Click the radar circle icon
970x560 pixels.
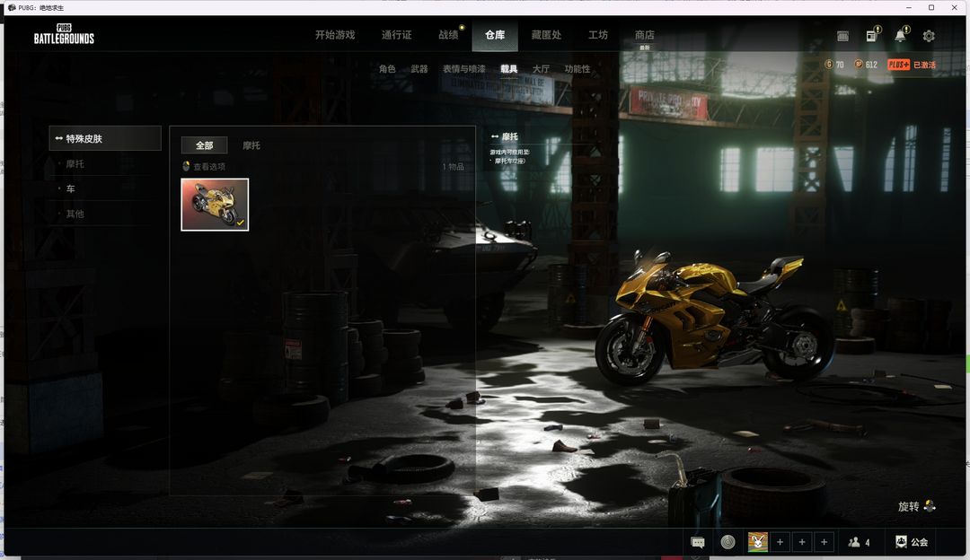727,542
